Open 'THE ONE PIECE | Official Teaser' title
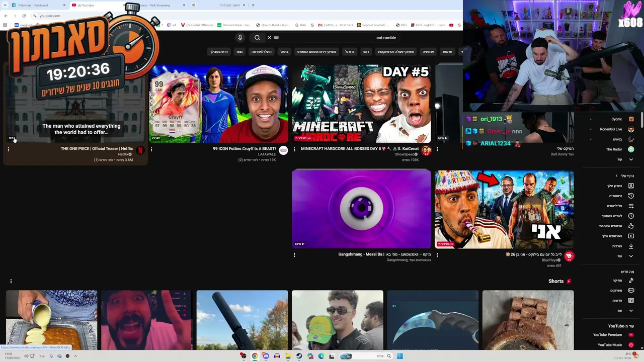 97,149
